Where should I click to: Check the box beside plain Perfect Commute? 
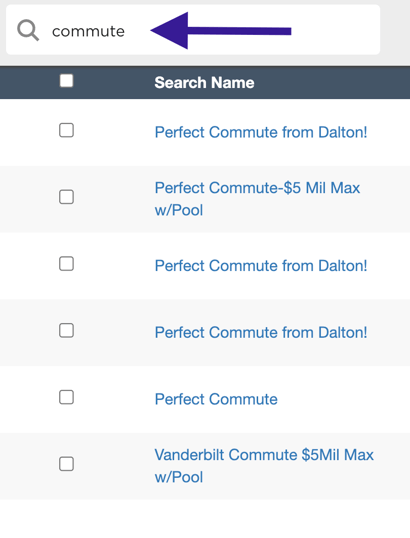tap(66, 397)
